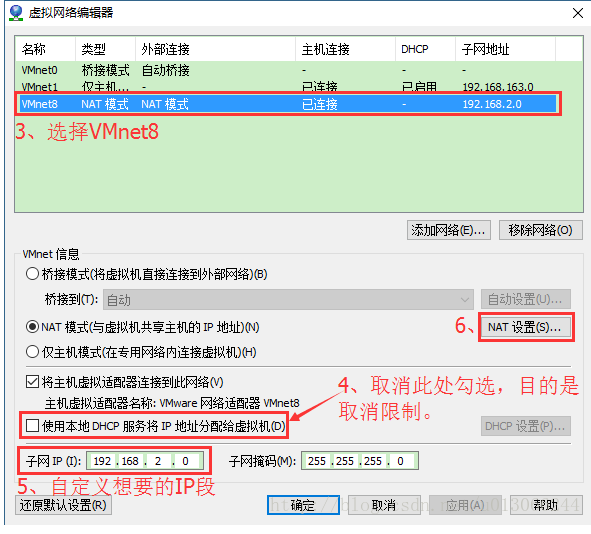Click the 名称 column header

[45, 49]
